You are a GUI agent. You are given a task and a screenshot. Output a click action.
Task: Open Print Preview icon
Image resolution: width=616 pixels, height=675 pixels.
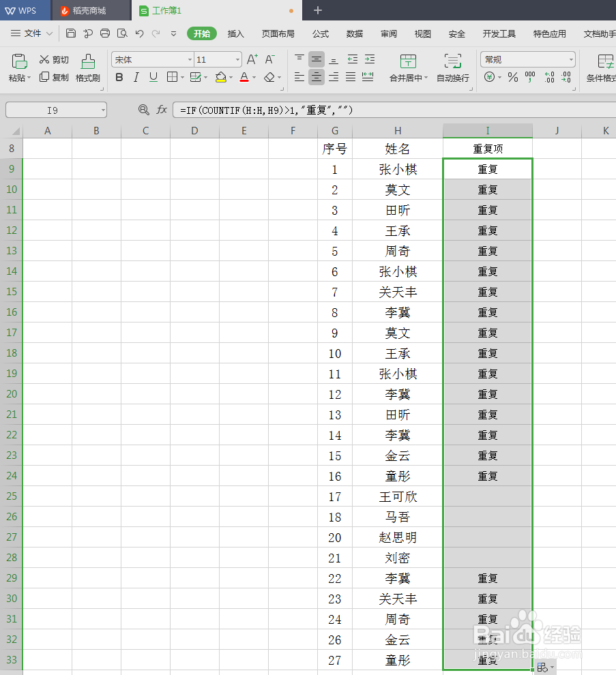[122, 33]
